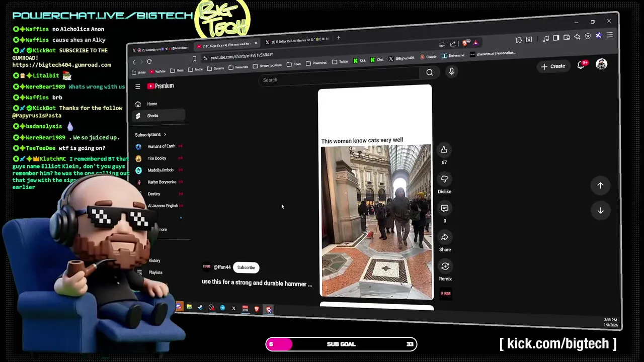Switch to El Señor De Los Memes tab
The width and height of the screenshot is (644, 362).
point(297,40)
